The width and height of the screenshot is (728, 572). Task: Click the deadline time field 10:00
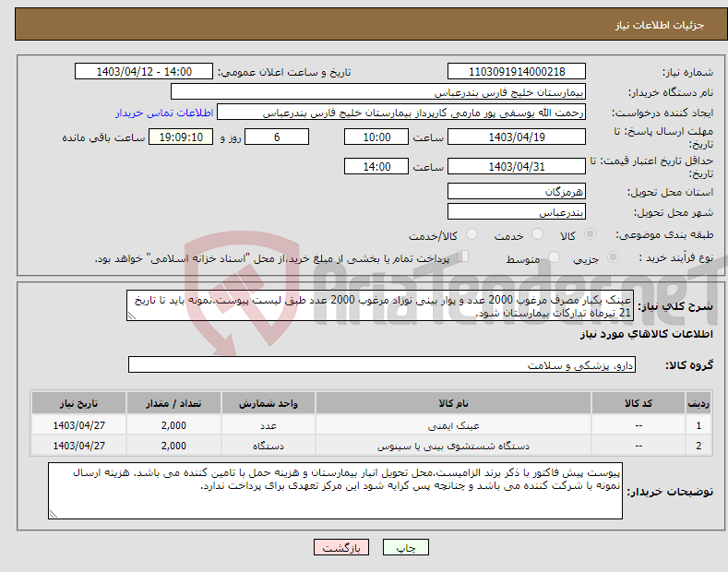pos(376,137)
